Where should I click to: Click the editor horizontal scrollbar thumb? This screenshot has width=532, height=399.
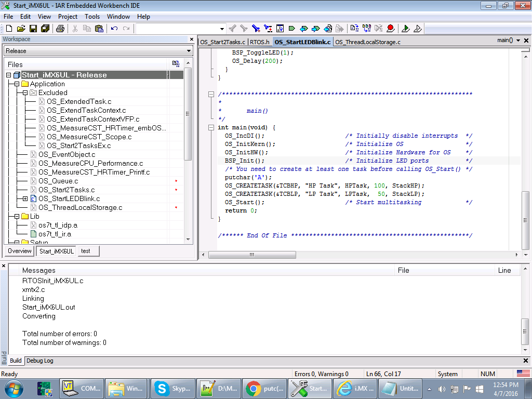(x=252, y=255)
